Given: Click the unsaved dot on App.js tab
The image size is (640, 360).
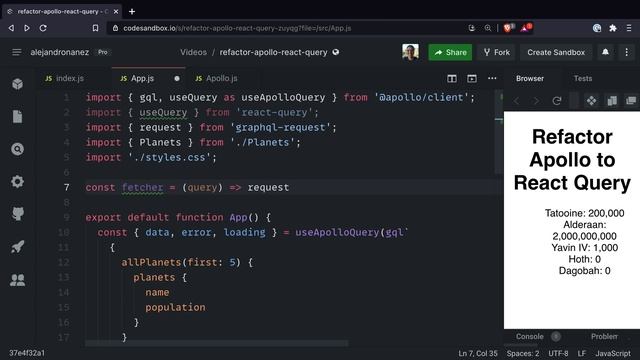Looking at the screenshot, I should 177,78.
